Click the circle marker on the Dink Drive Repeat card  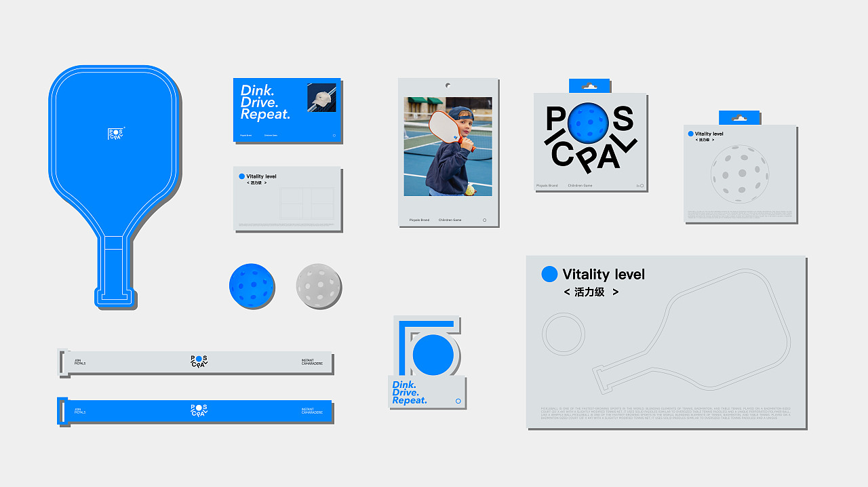coord(334,136)
